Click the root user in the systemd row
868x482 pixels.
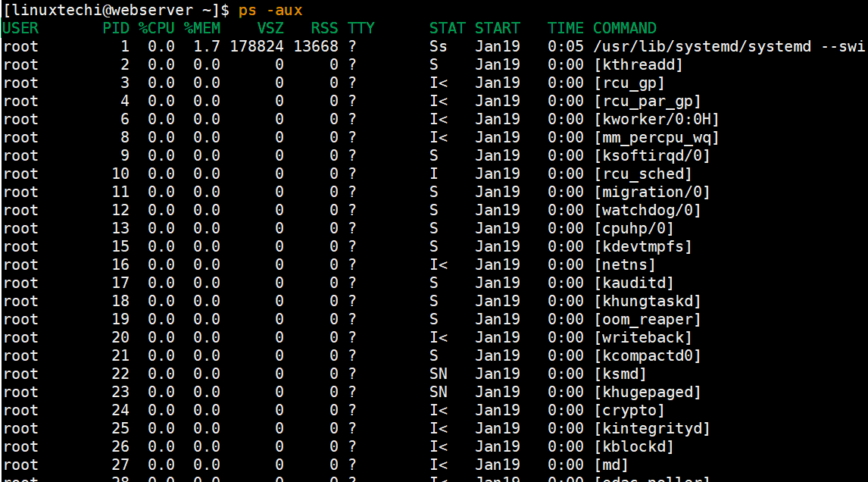(20, 46)
